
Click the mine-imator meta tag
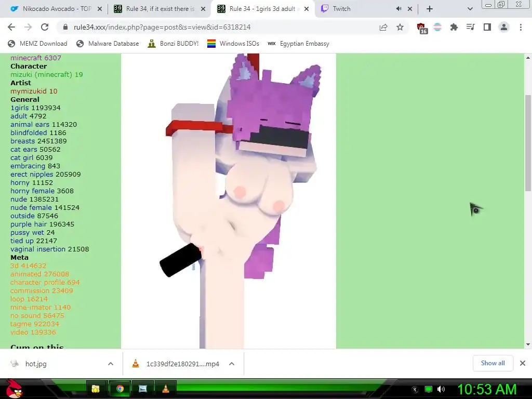(31, 307)
